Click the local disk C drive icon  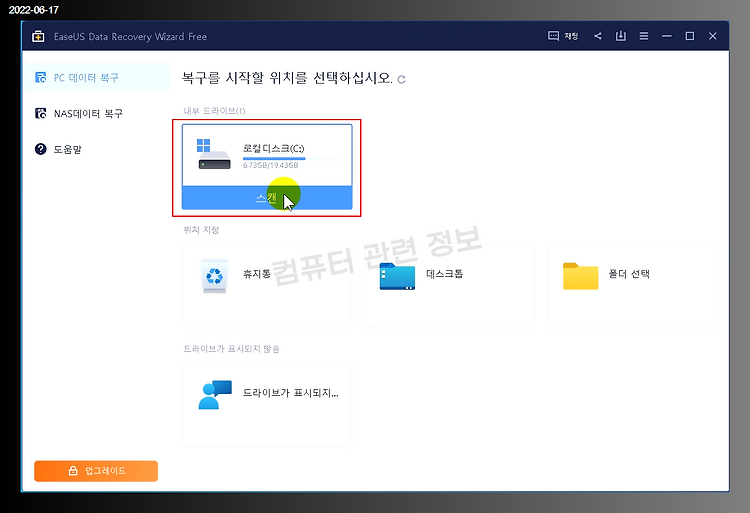tap(213, 154)
